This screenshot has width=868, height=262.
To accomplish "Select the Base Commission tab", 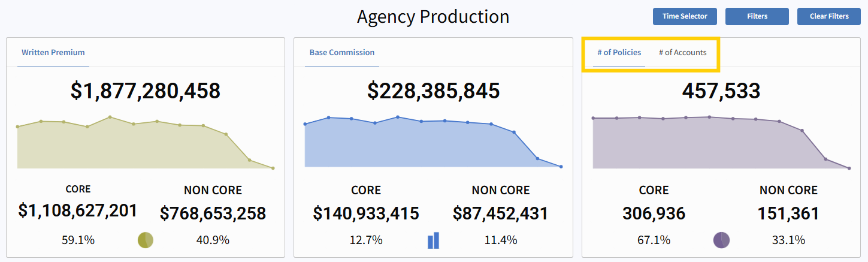I will [342, 53].
